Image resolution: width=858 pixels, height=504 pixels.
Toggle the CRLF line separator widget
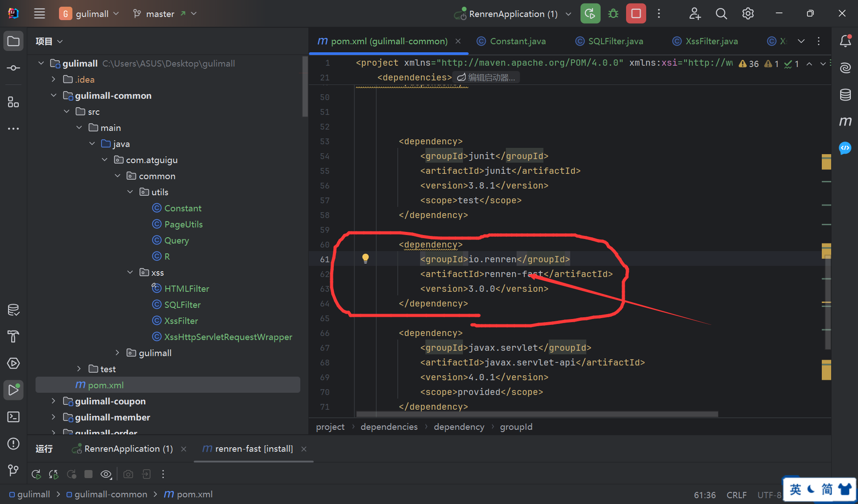(x=736, y=495)
